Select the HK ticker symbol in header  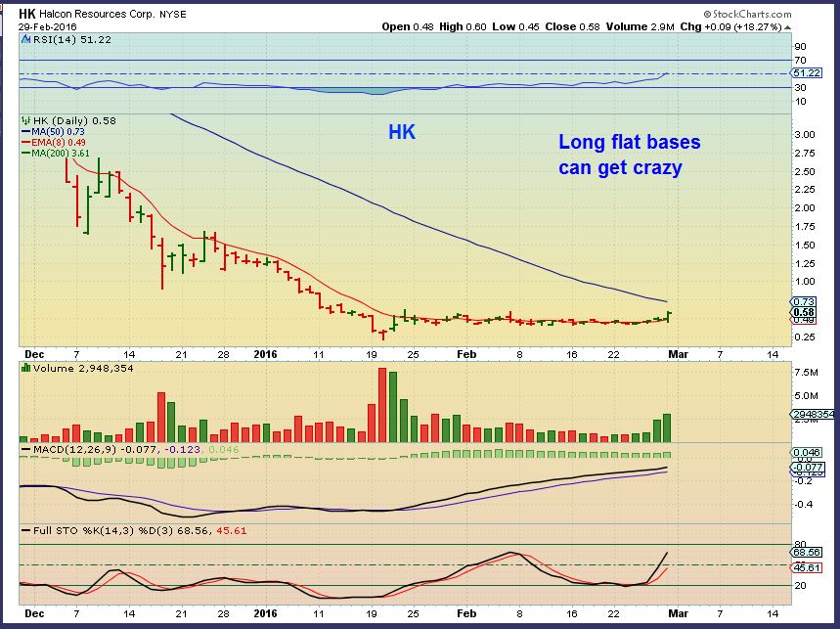click(26, 14)
